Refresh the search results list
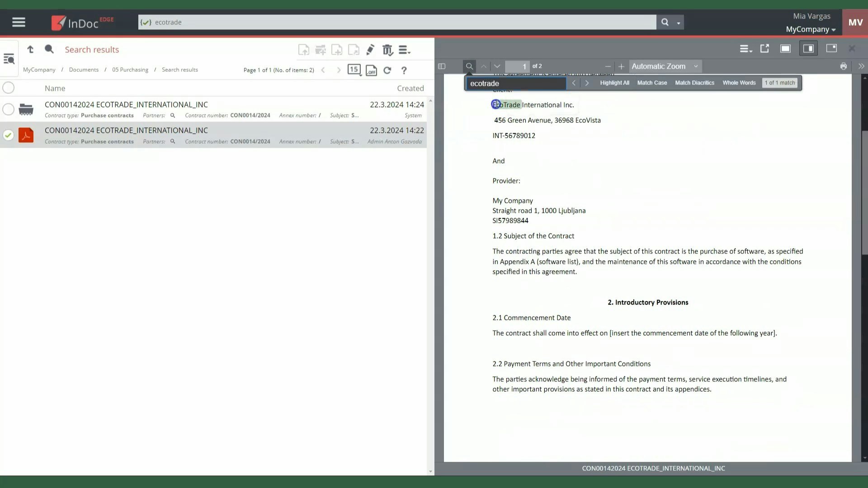868x488 pixels. click(x=387, y=70)
